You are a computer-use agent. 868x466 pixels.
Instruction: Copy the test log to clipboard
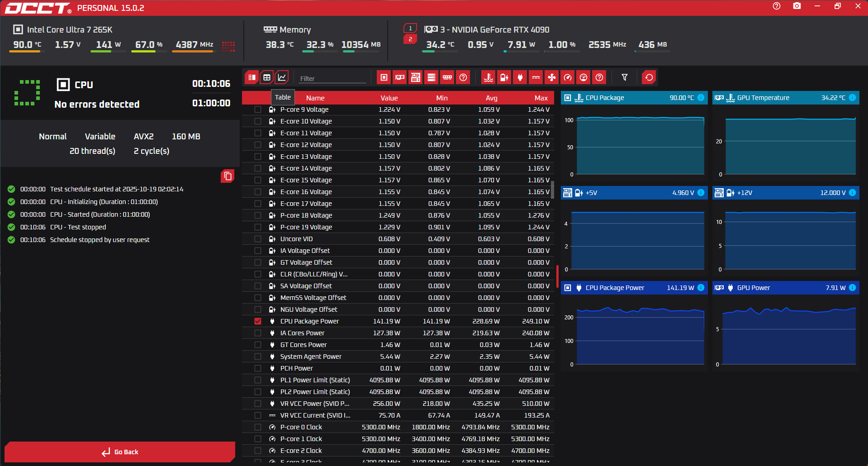[228, 176]
